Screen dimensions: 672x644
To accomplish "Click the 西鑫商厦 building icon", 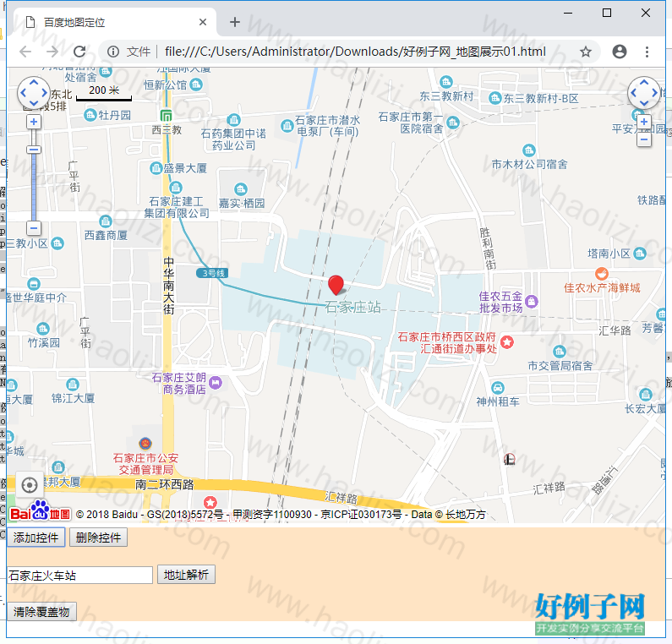I will (106, 221).
